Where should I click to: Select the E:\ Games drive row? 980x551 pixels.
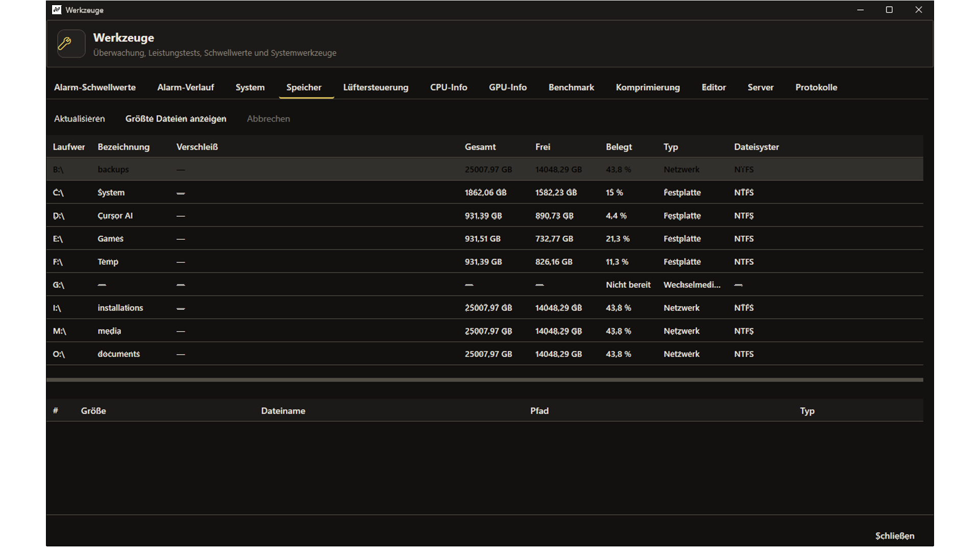click(x=484, y=239)
